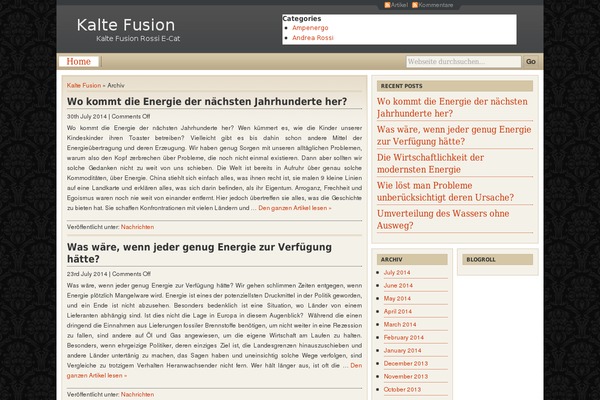Open the February 2014 archive
The image size is (600, 400).
404,338
